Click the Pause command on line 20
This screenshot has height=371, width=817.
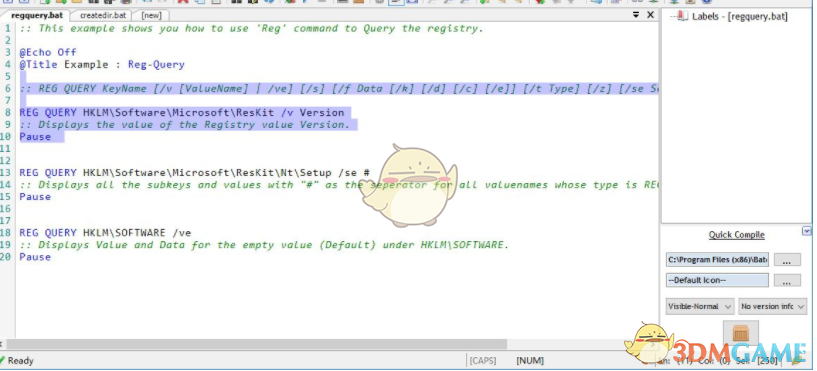(x=35, y=256)
